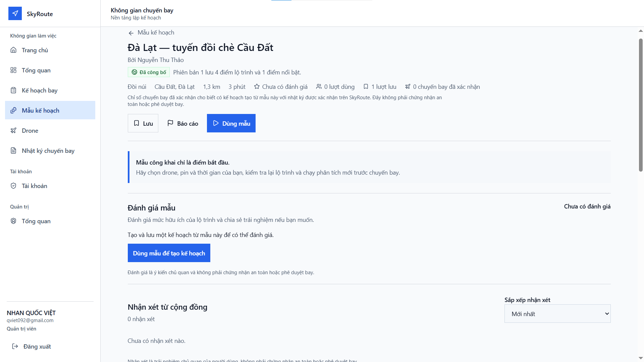644x362 pixels.
Task: Go to the Drone sidebar section
Action: 50,130
